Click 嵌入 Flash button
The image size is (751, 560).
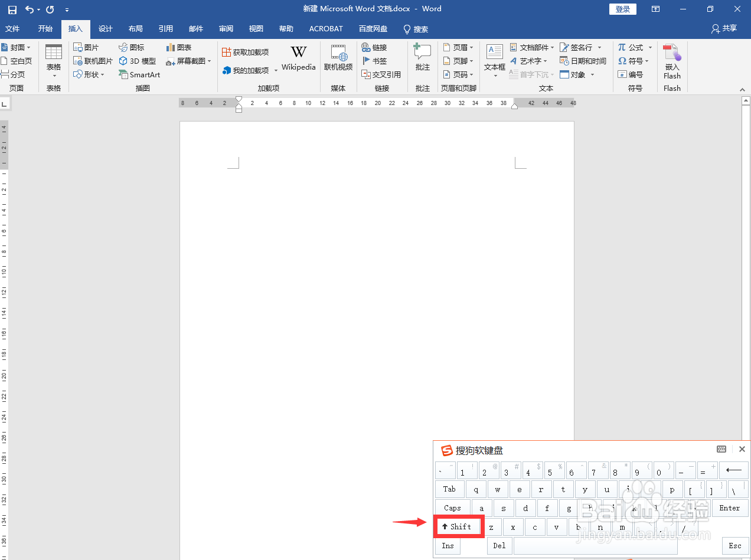(x=672, y=61)
